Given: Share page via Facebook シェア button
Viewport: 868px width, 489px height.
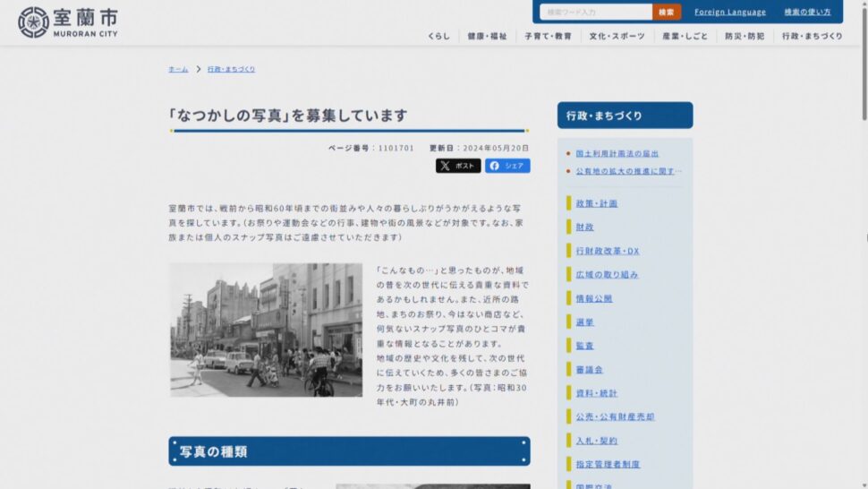Looking at the screenshot, I should (507, 166).
